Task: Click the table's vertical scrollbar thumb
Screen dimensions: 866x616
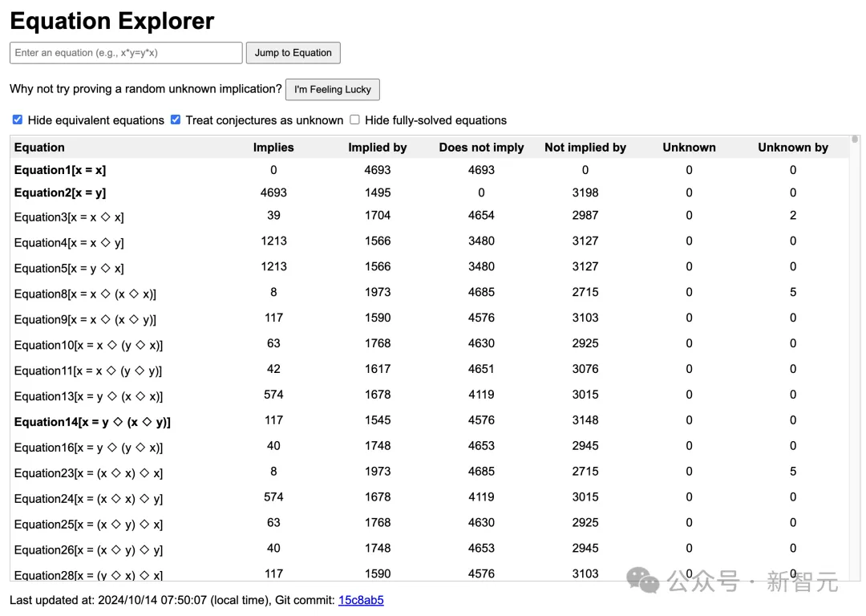Action: [x=855, y=140]
